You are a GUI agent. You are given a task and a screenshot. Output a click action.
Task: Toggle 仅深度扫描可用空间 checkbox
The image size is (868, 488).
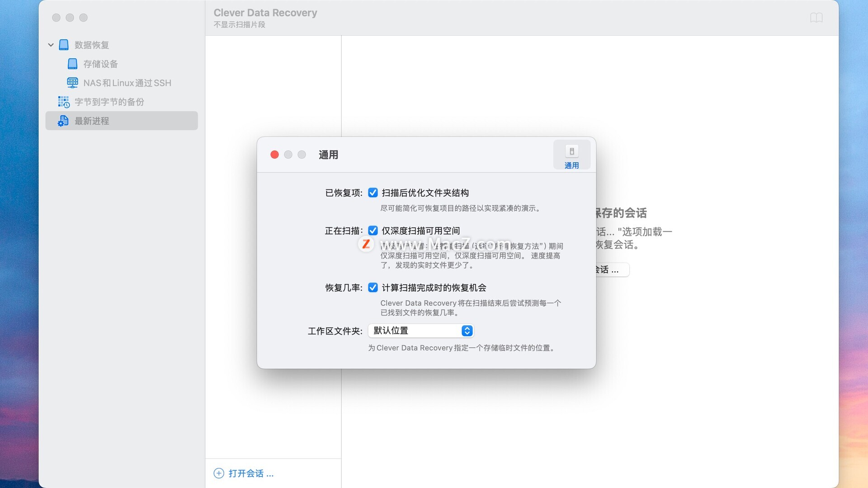pyautogui.click(x=373, y=231)
